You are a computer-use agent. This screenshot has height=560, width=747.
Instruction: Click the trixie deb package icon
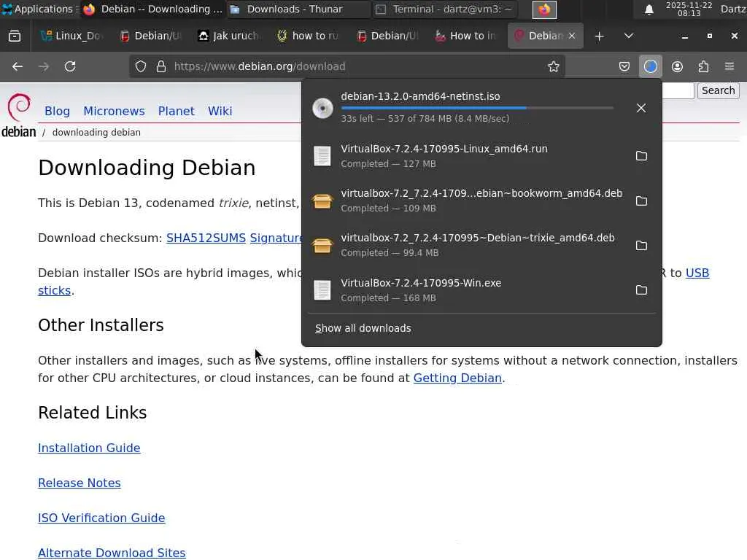pyautogui.click(x=322, y=245)
